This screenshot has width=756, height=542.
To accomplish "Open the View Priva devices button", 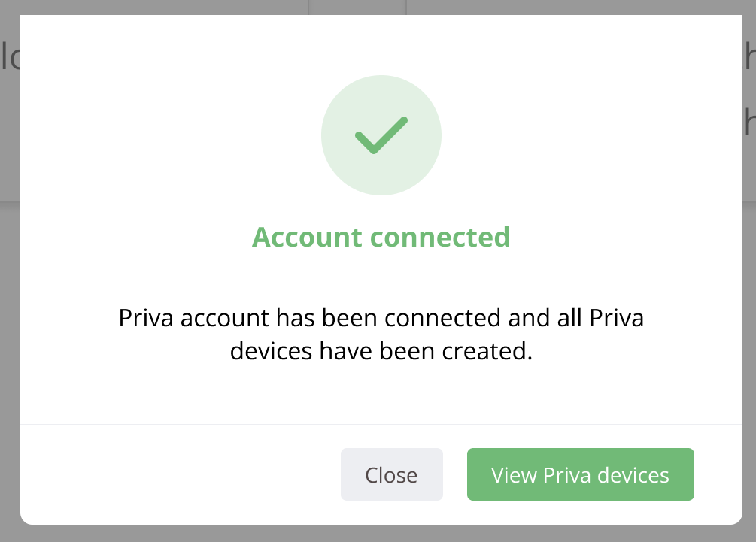I will coord(580,474).
